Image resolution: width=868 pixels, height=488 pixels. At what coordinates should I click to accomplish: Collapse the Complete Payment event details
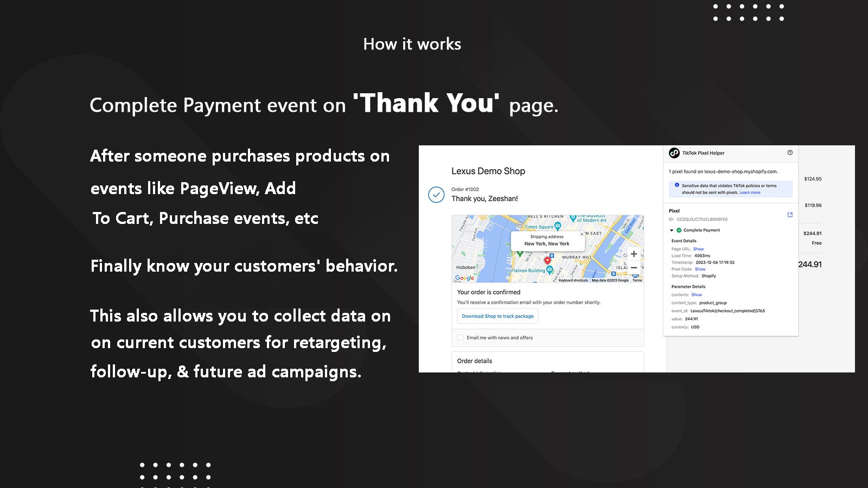[671, 230]
